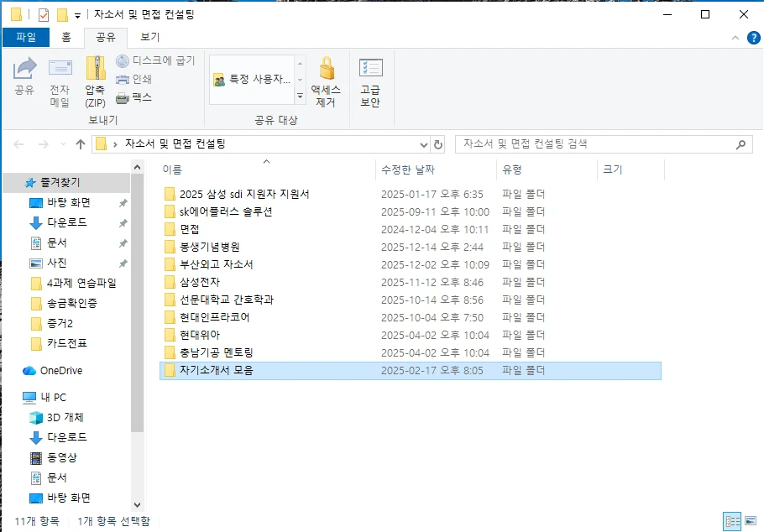Click the up navigation arrow

[x=80, y=143]
